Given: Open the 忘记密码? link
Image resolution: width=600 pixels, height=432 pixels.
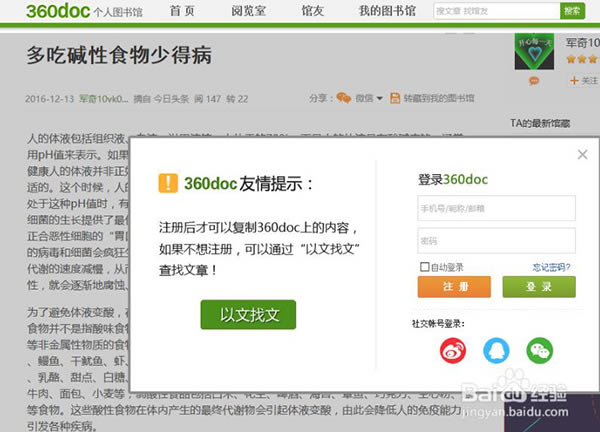Looking at the screenshot, I should coord(551,267).
